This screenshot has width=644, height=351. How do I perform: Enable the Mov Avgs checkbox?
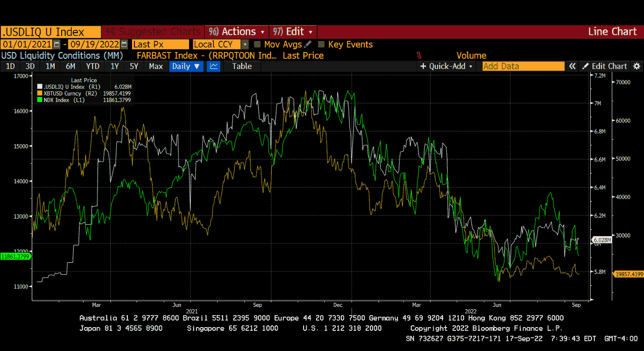(x=257, y=45)
